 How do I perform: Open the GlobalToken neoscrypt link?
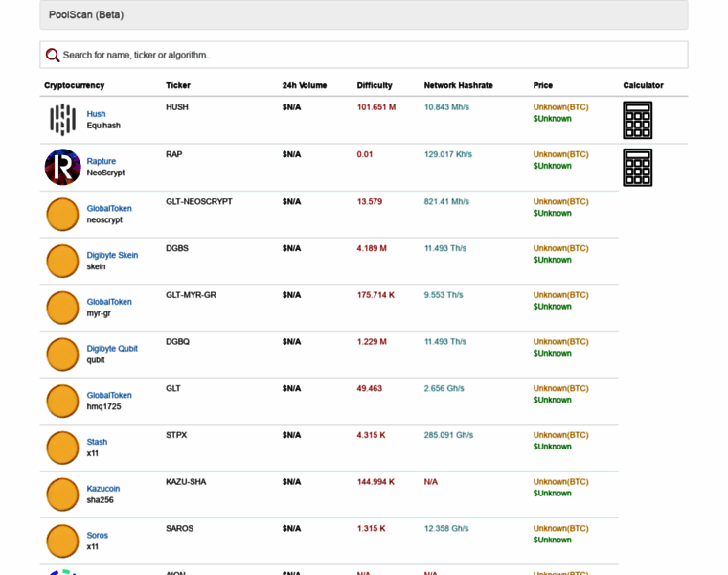109,209
